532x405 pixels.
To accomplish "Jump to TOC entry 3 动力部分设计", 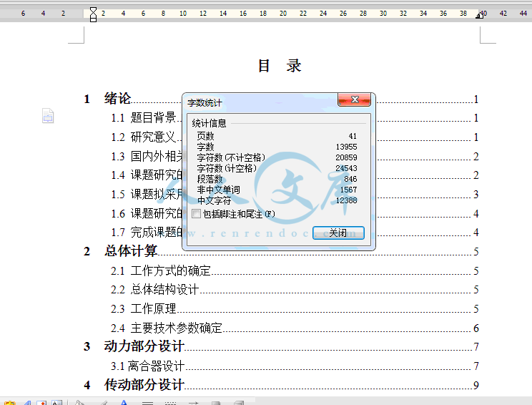I will point(281,346).
